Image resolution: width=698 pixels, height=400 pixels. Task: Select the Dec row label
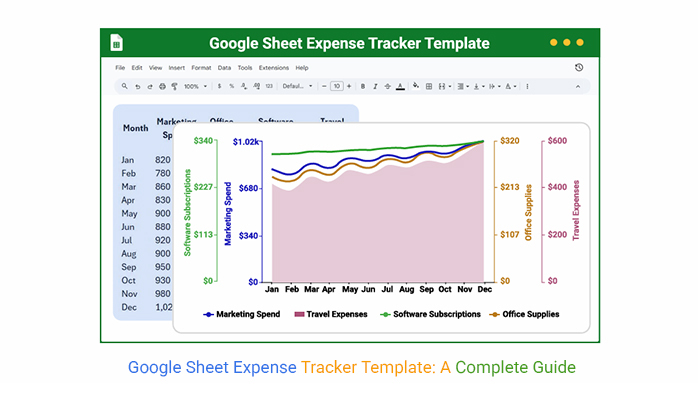click(129, 307)
